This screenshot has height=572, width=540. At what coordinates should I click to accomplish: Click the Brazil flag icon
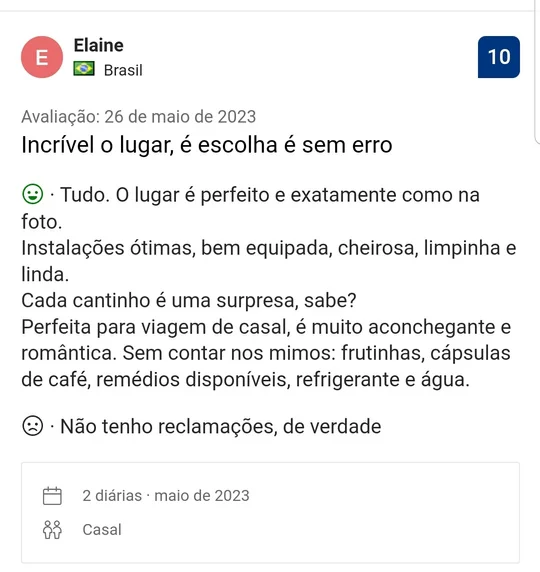click(84, 69)
